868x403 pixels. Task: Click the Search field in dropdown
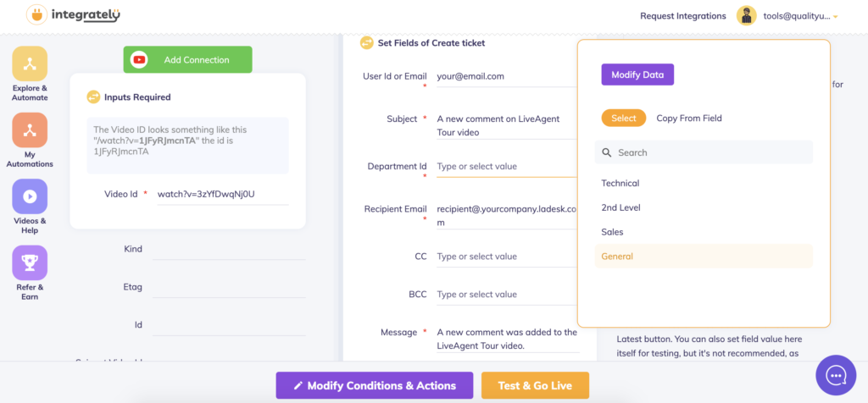click(704, 152)
